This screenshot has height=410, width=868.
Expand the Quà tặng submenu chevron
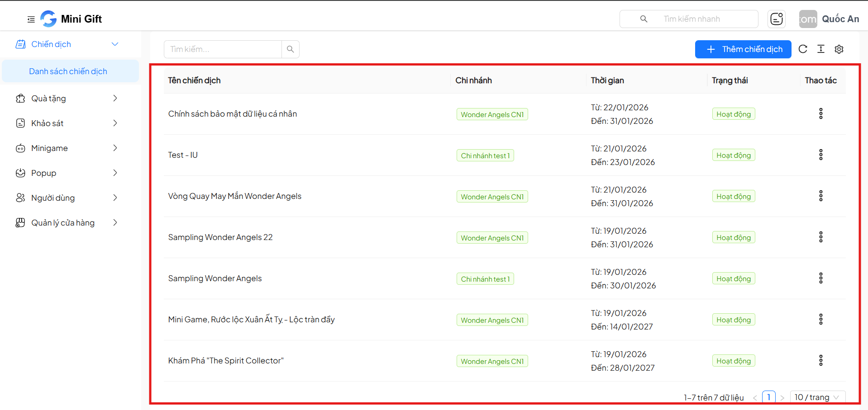coord(115,99)
